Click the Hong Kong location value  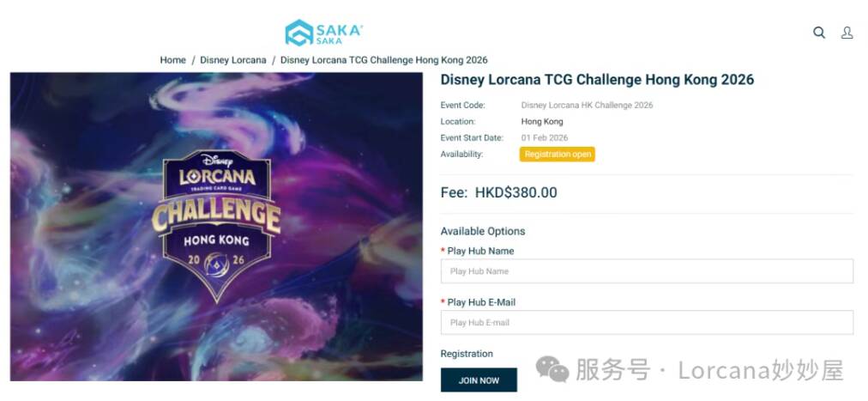[x=542, y=122]
